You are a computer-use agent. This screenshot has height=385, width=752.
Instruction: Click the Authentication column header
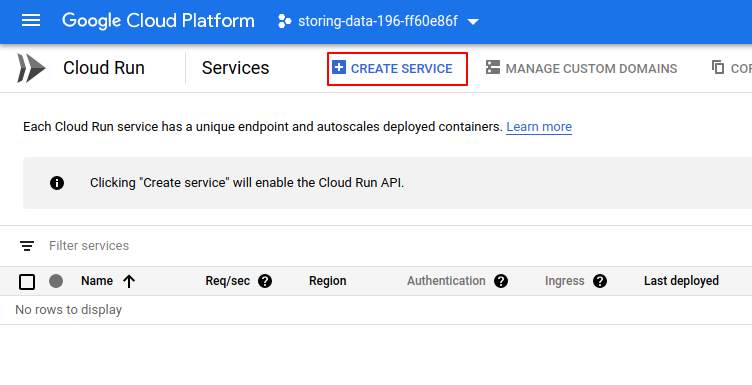[x=446, y=281]
